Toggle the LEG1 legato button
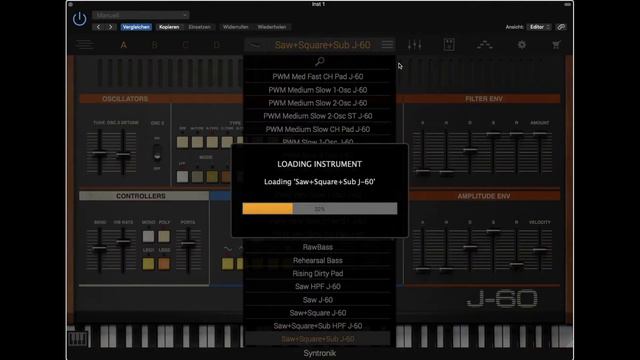 point(148,264)
